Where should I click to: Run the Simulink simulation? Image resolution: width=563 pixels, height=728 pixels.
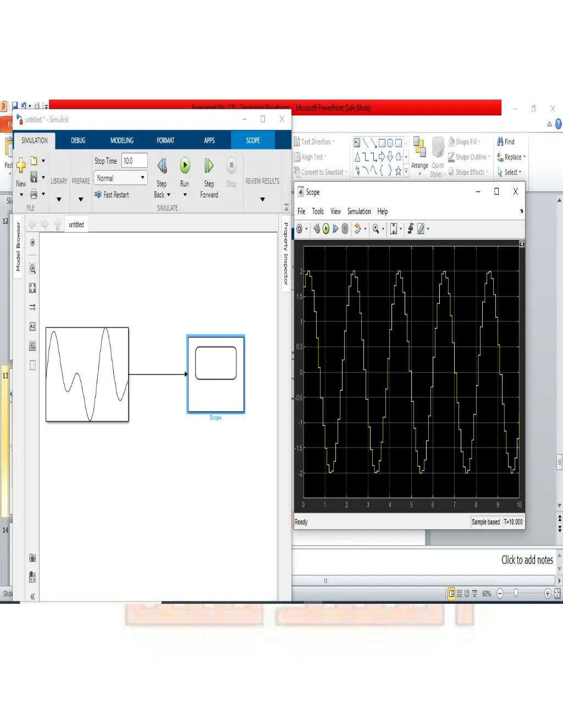click(185, 165)
